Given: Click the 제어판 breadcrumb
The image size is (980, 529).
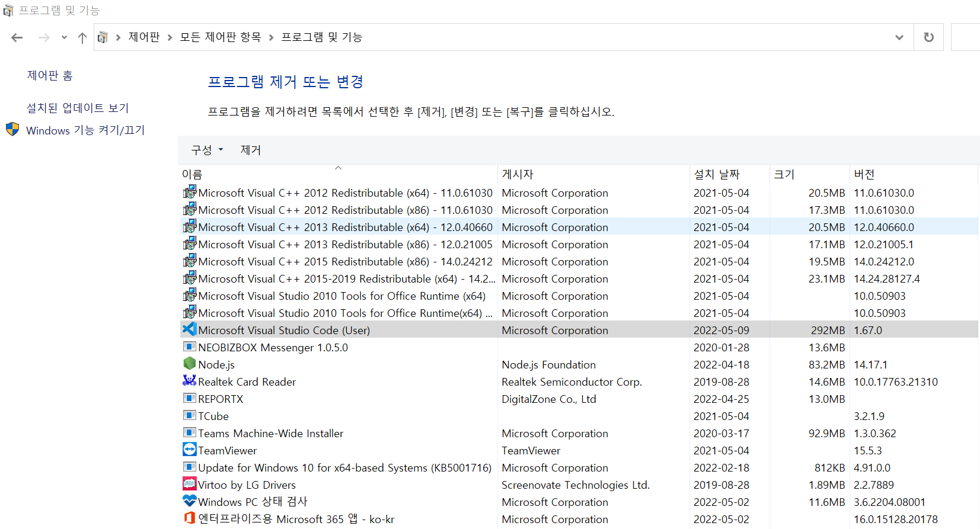Looking at the screenshot, I should coord(144,37).
